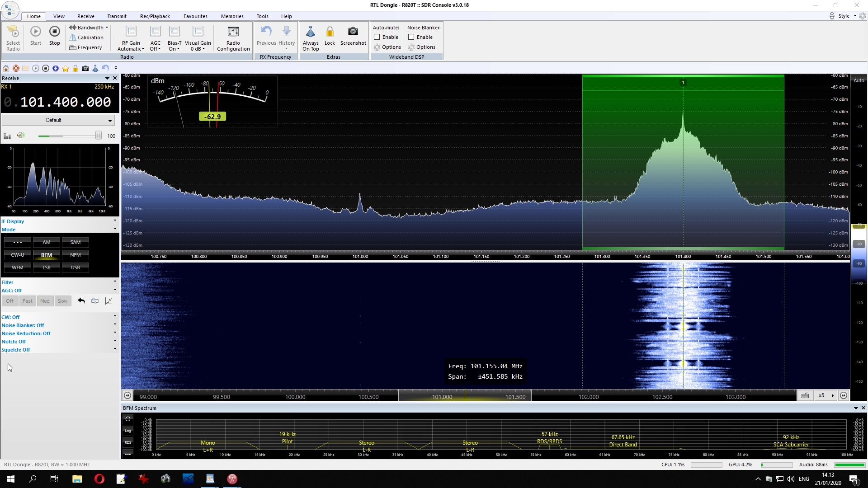
Task: Toggle Always On Top
Action: pyautogui.click(x=311, y=38)
